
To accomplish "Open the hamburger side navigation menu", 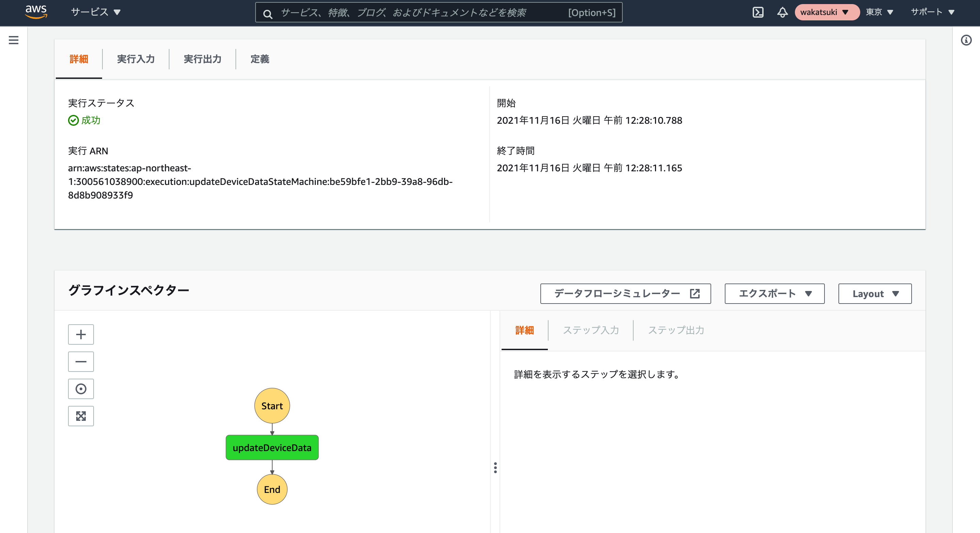I will tap(14, 40).
